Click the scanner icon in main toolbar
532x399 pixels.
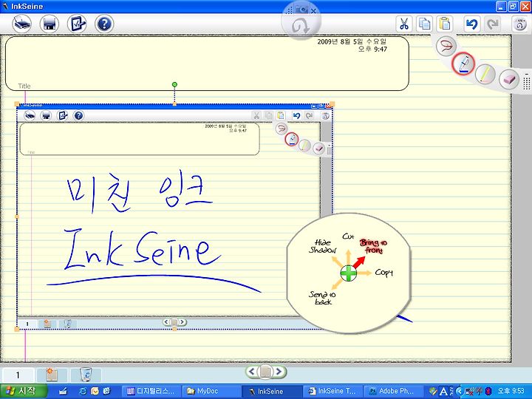pyautogui.click(x=22, y=24)
